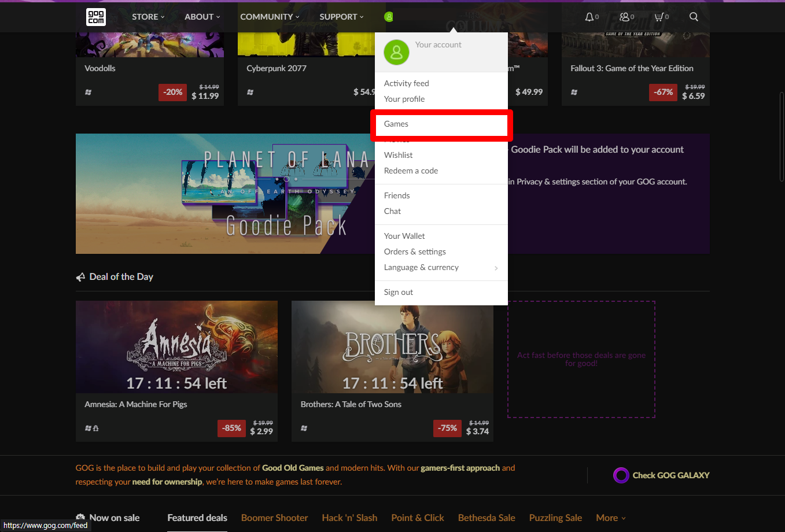This screenshot has height=532, width=785.
Task: Expand the COMMUNITY dropdown menu
Action: 270,17
